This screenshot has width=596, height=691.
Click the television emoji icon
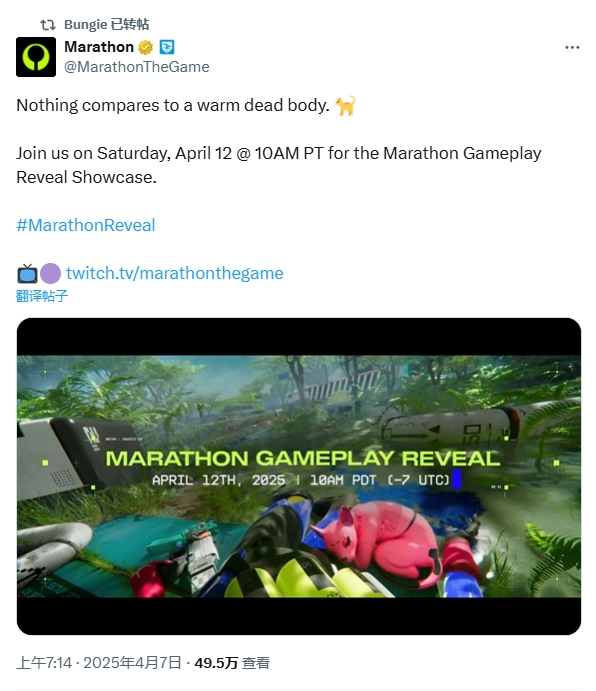click(x=27, y=273)
